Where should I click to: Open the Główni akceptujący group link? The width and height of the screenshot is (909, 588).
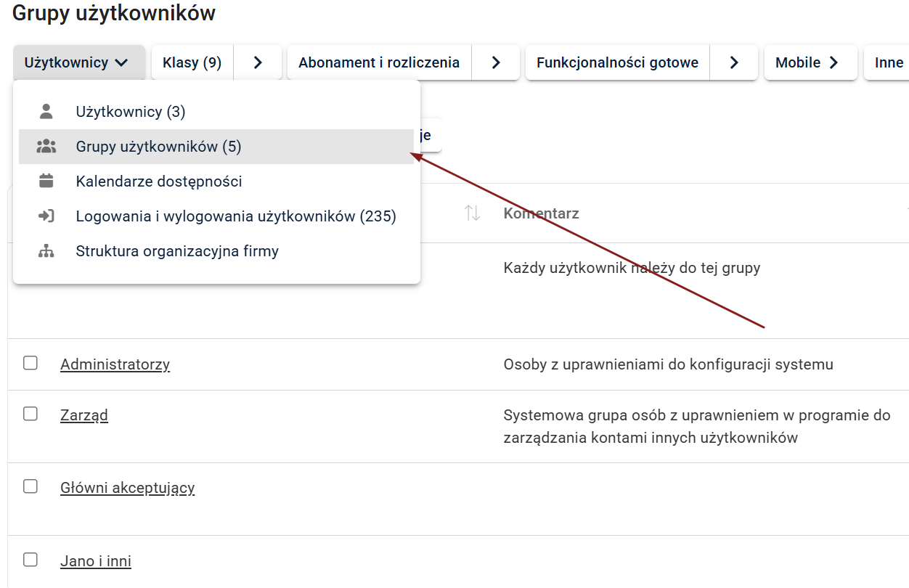tap(127, 488)
